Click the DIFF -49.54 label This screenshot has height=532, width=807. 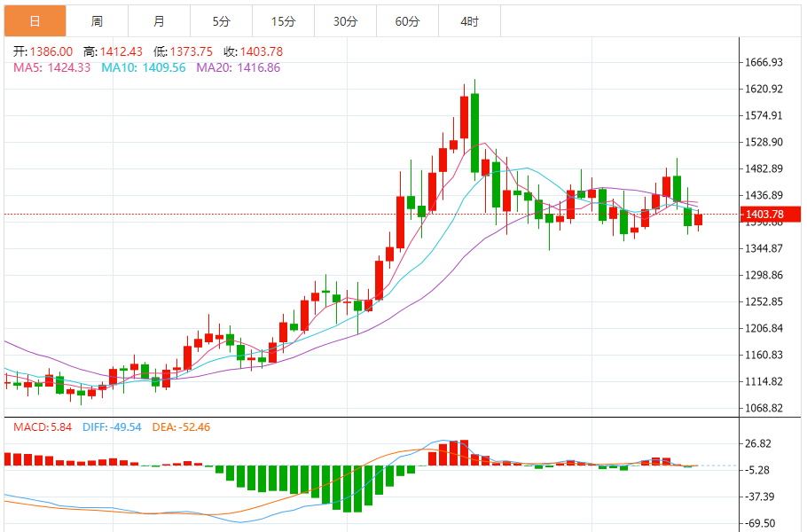pyautogui.click(x=112, y=427)
